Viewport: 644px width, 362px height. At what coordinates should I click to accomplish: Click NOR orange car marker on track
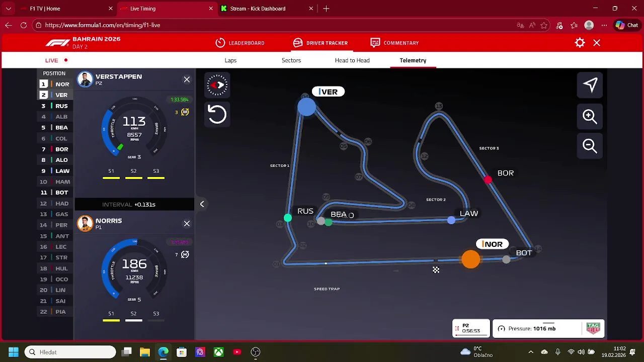[x=471, y=259]
